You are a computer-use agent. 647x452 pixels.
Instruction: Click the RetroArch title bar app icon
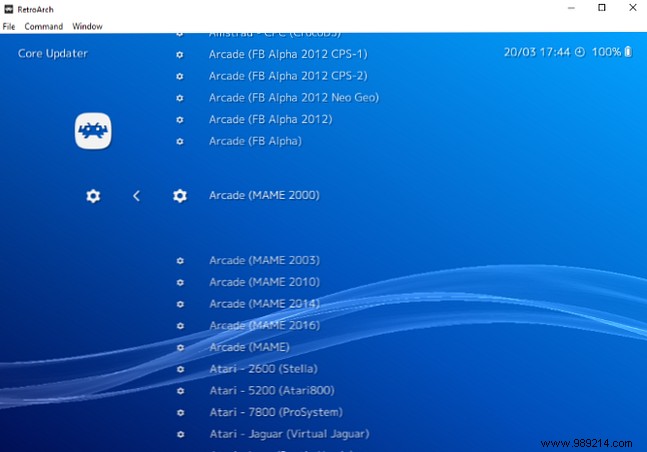coord(9,9)
